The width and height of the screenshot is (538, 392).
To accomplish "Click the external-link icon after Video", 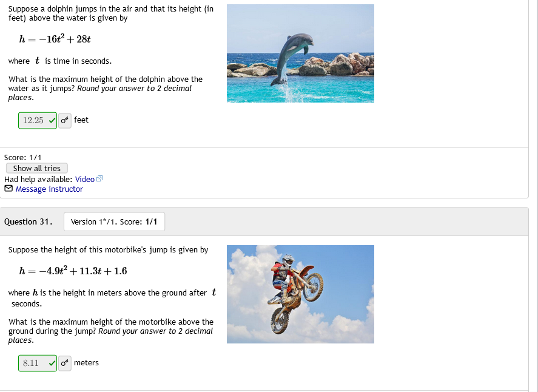I will coord(99,179).
